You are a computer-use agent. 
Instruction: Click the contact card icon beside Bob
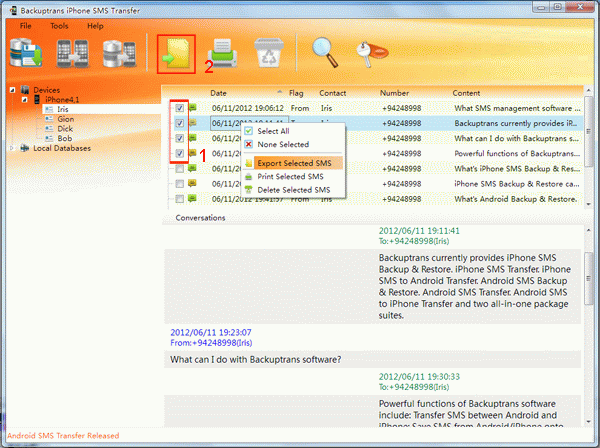coord(49,138)
